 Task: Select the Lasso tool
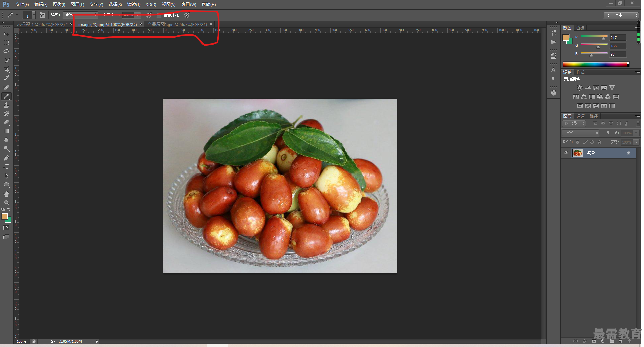point(6,52)
